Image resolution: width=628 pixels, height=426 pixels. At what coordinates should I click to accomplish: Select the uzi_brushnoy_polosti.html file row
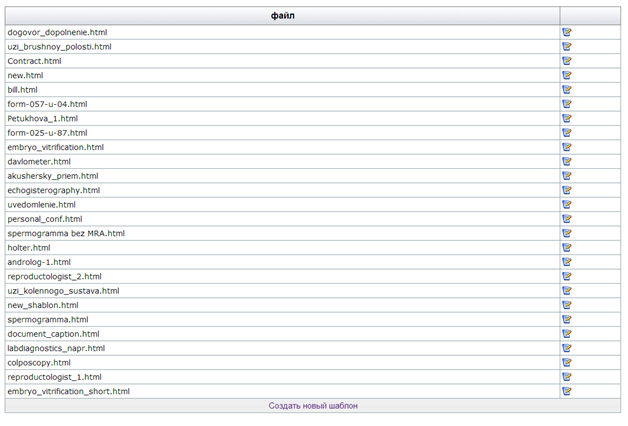click(x=59, y=46)
